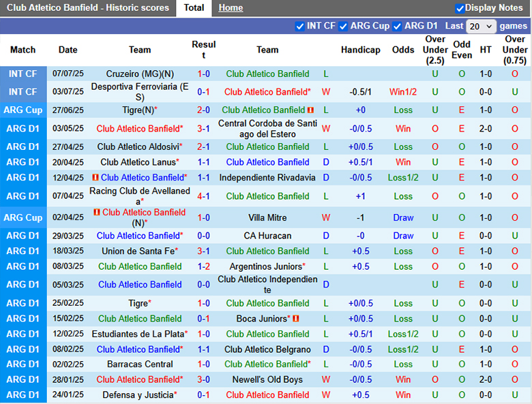Viewport: 532px width, 404px height.
Task: Open Central Cordoba de Santiago del Estero link
Action: [267, 129]
